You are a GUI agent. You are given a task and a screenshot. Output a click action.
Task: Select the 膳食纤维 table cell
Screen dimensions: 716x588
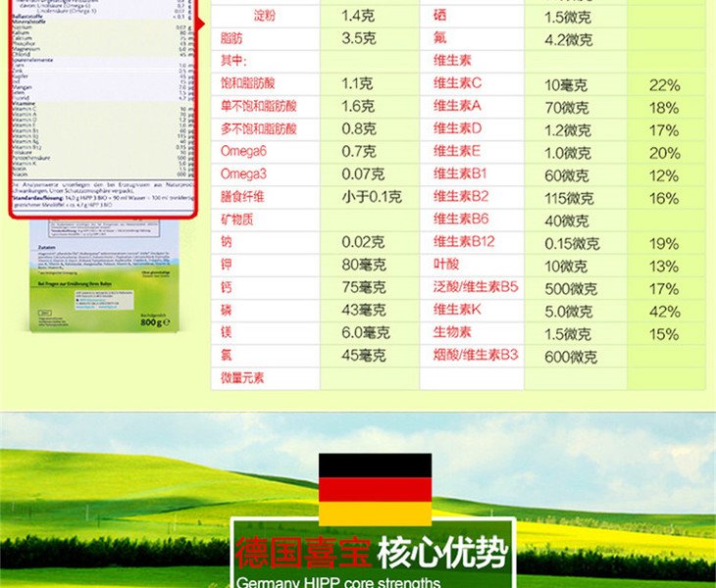tap(243, 197)
